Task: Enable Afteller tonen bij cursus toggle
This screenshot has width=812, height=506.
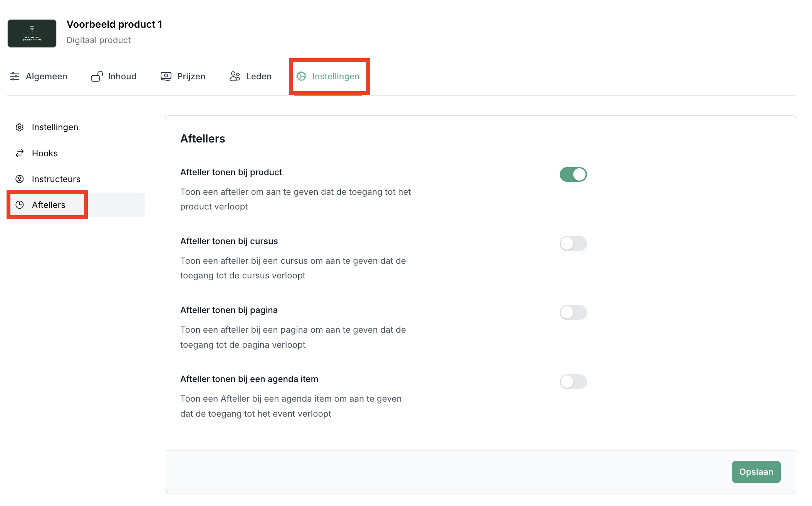Action: (x=573, y=243)
